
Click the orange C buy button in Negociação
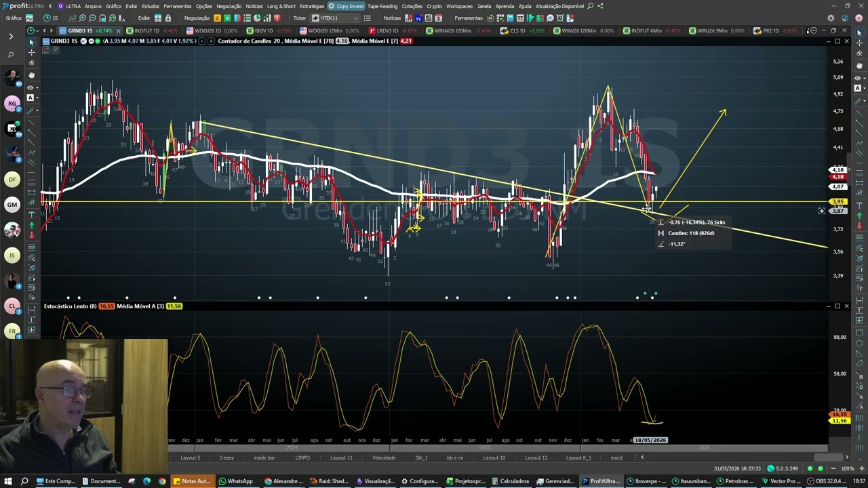217,18
